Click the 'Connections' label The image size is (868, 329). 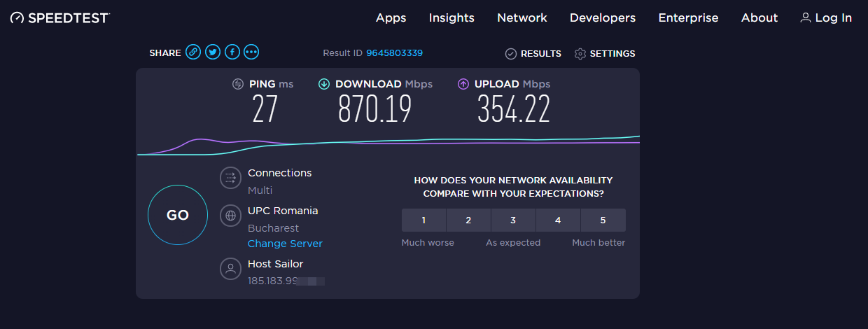pyautogui.click(x=280, y=173)
